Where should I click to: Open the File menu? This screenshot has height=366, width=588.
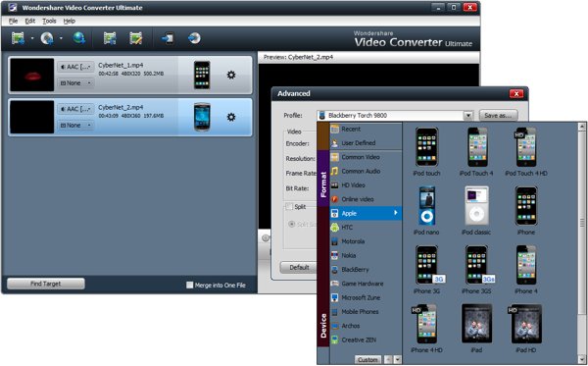[13, 21]
